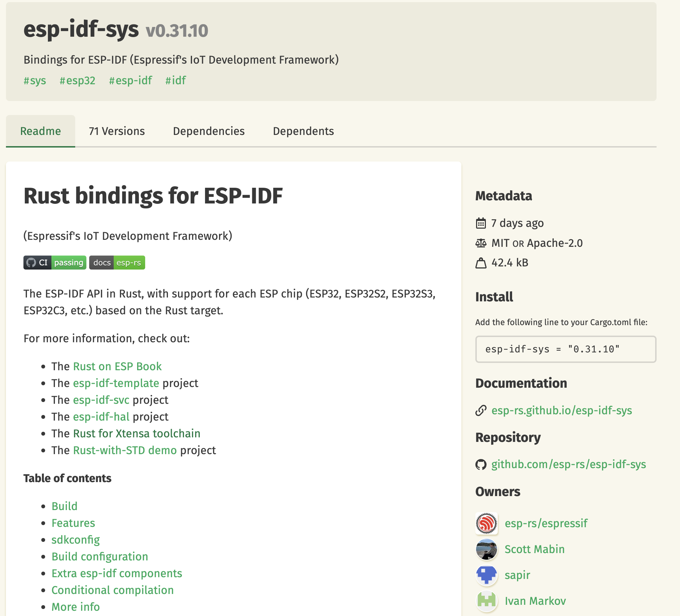Visit esp-rs.github.io/esp-idf-sys documentation
Viewport: 680px width, 616px height.
pos(562,410)
